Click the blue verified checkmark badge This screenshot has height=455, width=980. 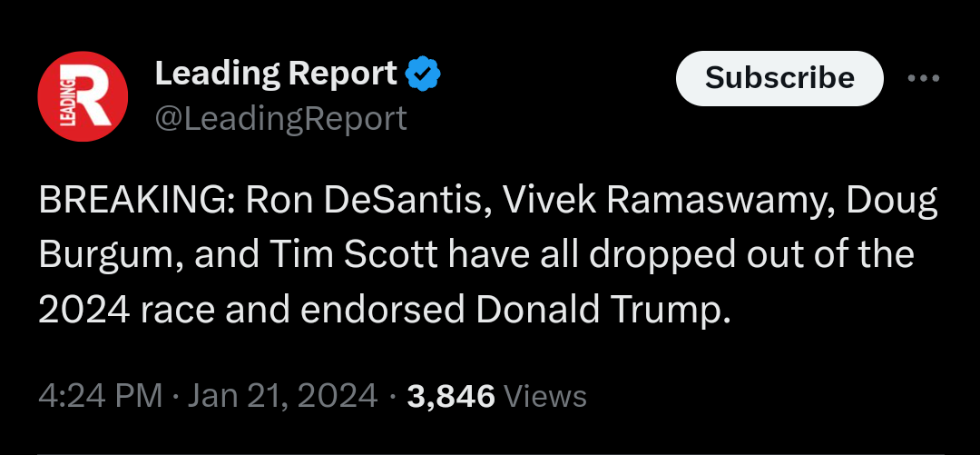coord(422,74)
